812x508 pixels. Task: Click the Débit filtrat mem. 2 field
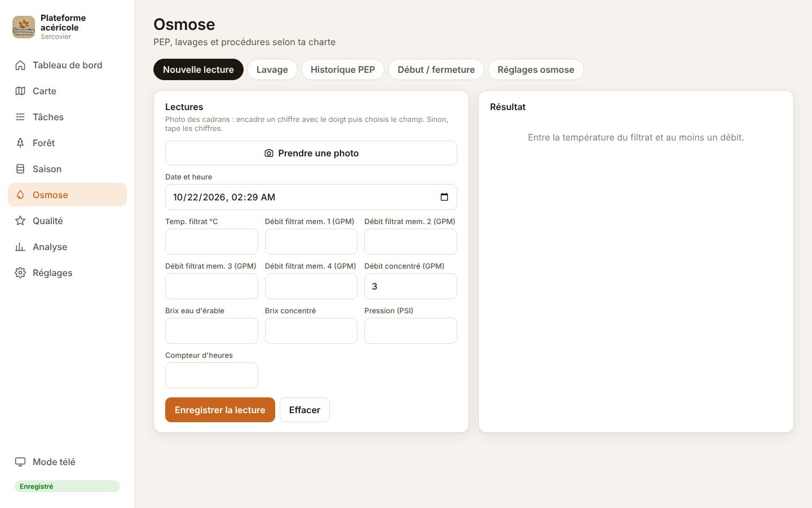click(x=411, y=242)
